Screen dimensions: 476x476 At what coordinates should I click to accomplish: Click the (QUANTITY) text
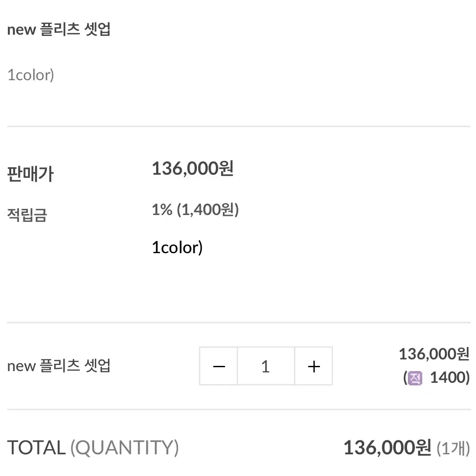(125, 448)
